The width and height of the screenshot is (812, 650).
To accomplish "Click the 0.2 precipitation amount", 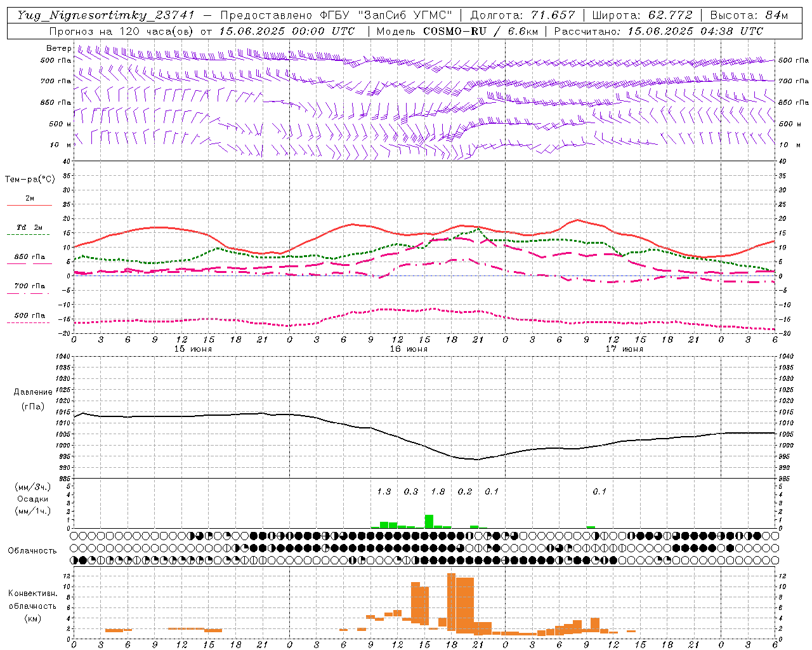I will [x=465, y=492].
